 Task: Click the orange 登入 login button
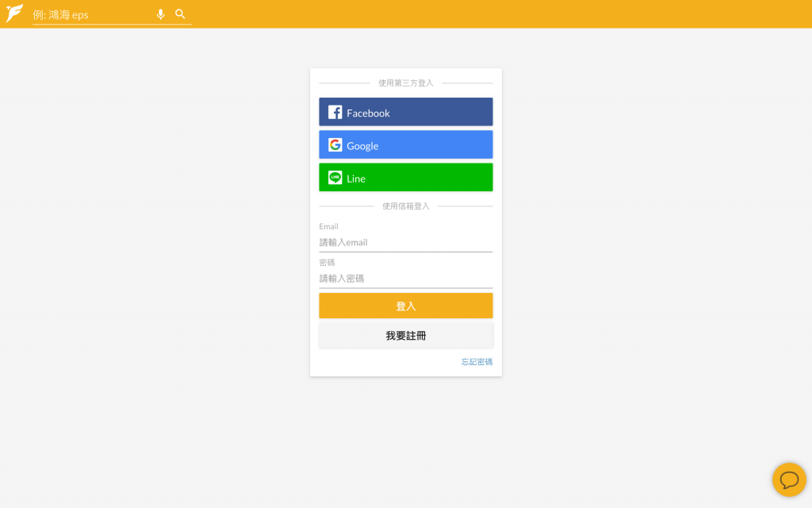click(x=405, y=306)
